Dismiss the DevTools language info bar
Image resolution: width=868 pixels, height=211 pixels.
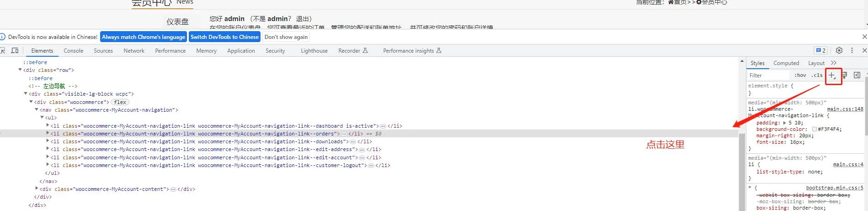(x=864, y=37)
